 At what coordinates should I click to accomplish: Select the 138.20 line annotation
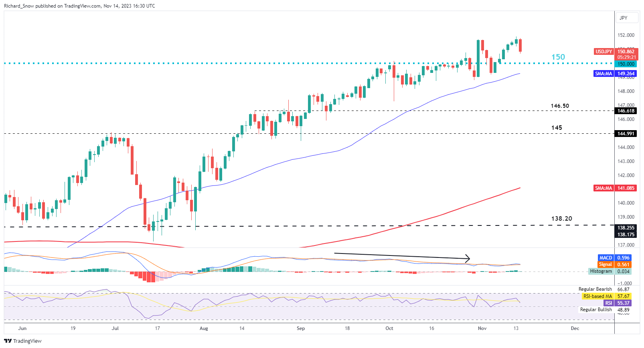click(x=562, y=219)
